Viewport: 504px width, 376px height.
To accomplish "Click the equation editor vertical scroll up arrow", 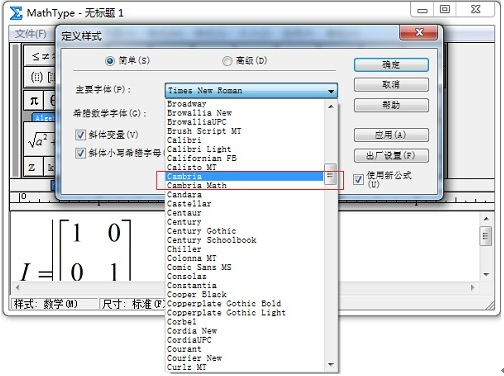I will coord(486,219).
